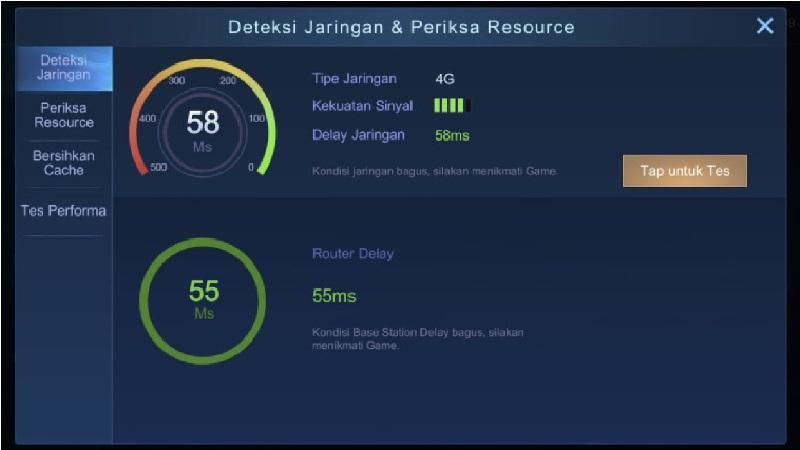This screenshot has width=800, height=450.
Task: Click the signal strength bars indicator
Action: tap(453, 106)
